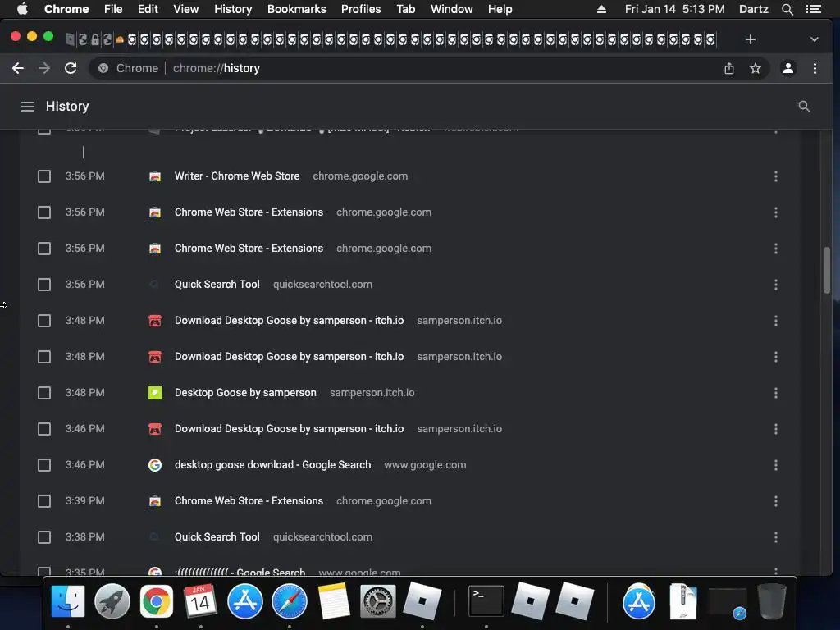Image resolution: width=840 pixels, height=630 pixels.
Task: Click the Dartz user name in menu bar
Action: (x=753, y=9)
